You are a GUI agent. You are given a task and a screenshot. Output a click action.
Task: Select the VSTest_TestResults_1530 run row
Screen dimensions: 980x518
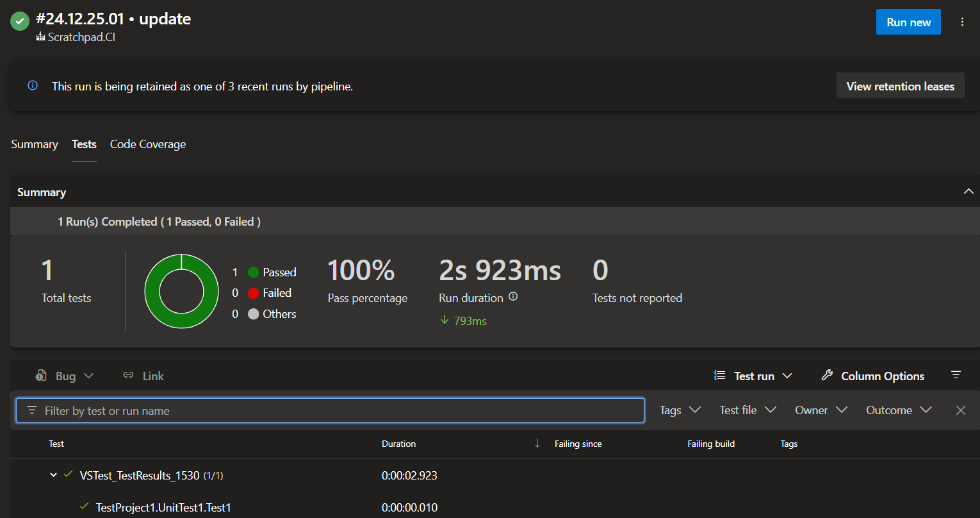tap(494, 475)
